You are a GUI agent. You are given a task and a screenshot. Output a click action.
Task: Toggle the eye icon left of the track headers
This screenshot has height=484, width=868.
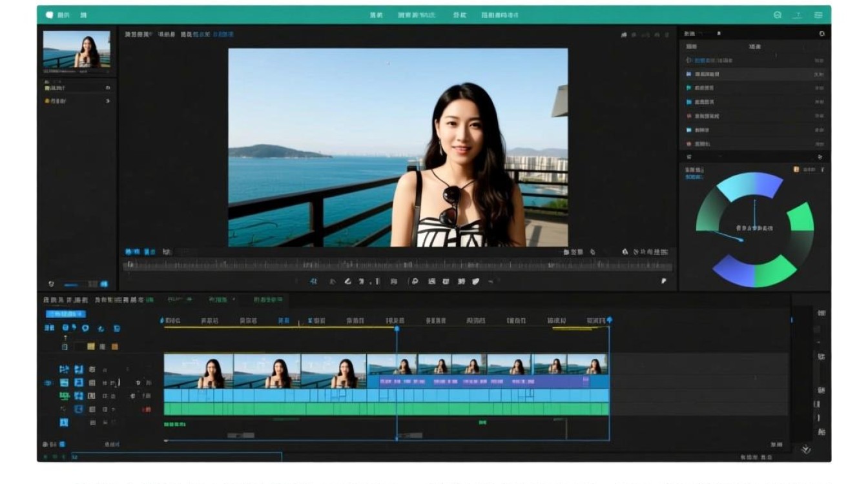click(48, 383)
